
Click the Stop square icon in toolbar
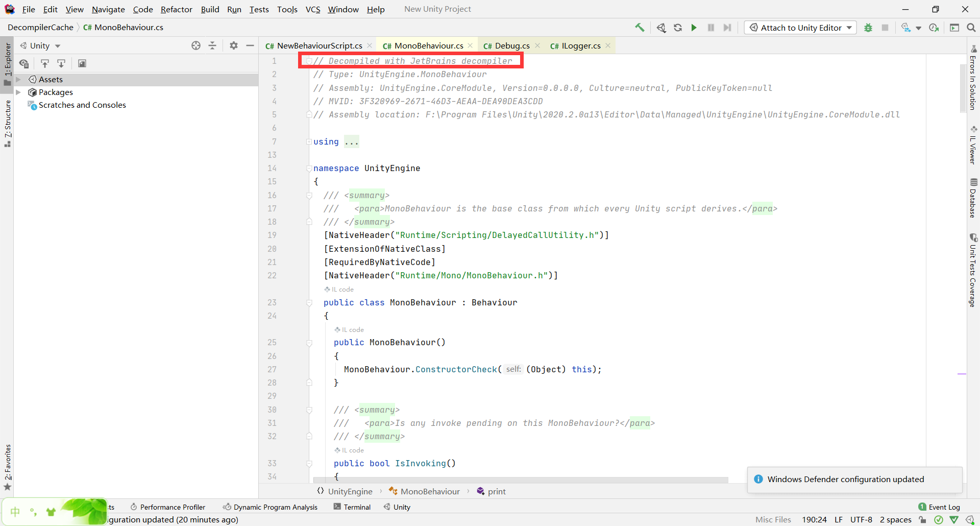click(885, 28)
